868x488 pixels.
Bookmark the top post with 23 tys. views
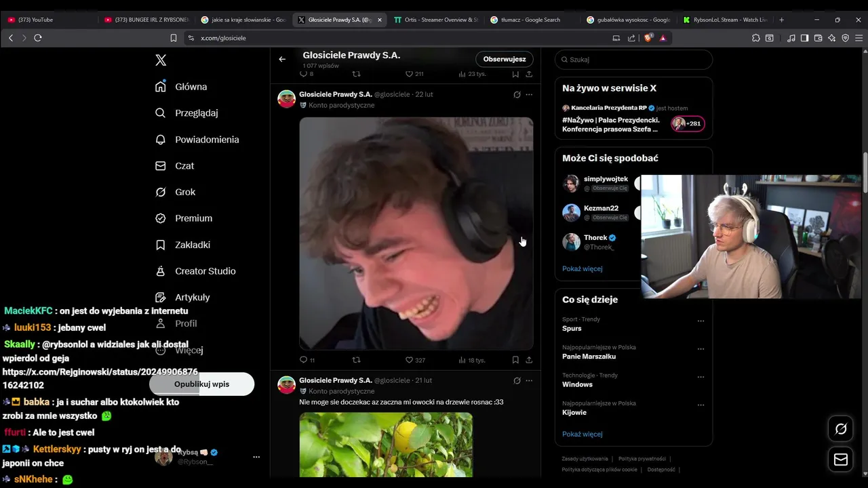[x=515, y=74]
